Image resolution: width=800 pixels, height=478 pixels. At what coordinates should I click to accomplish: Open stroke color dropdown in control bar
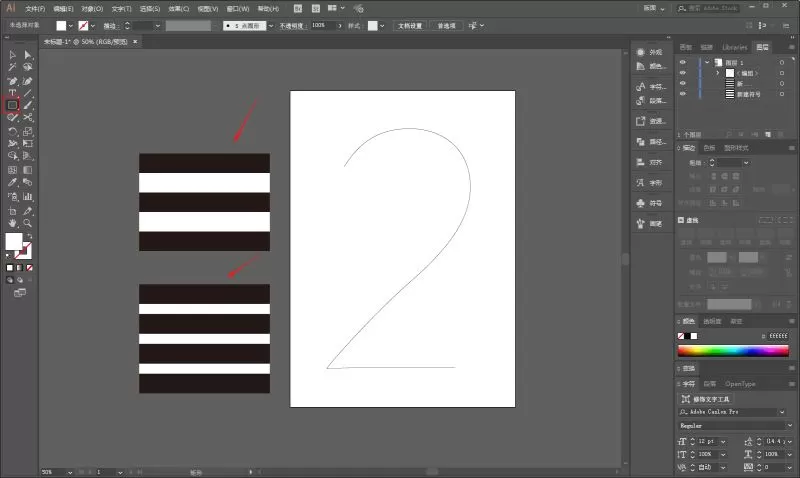[93, 26]
